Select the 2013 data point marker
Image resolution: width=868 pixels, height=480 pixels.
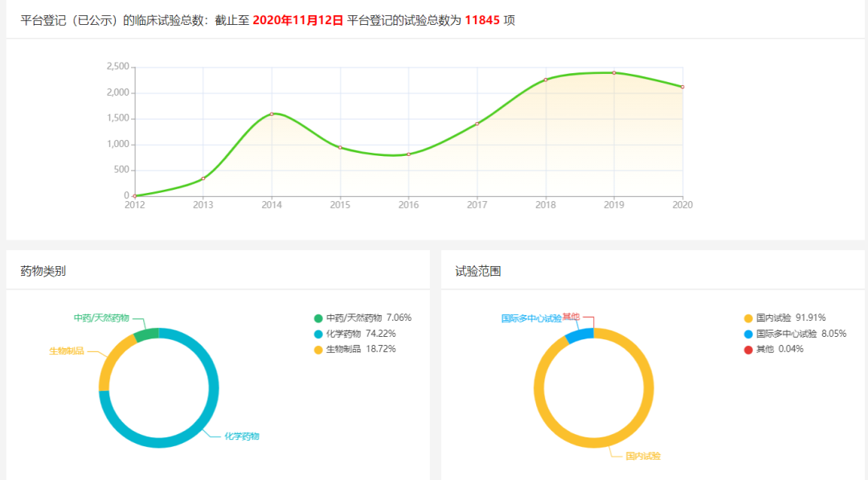tap(203, 178)
